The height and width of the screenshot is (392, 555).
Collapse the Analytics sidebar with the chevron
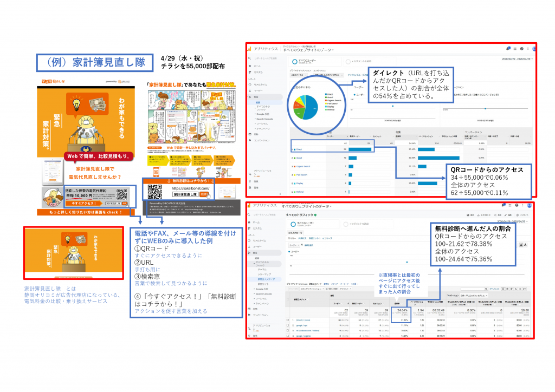point(280,194)
